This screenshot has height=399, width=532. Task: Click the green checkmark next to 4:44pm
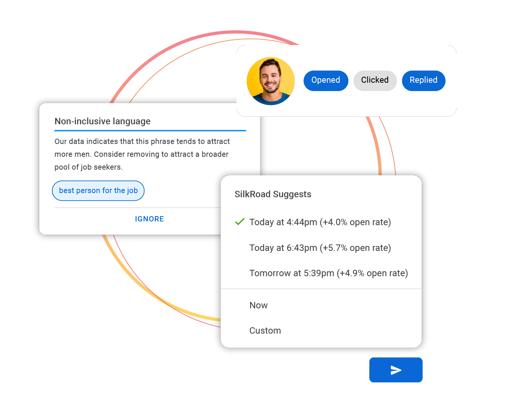[240, 222]
